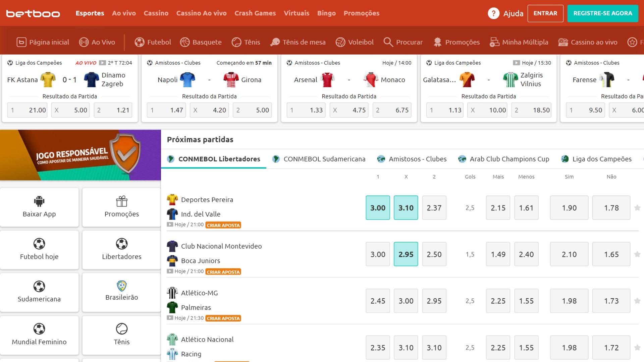The image size is (644, 362).
Task: Click the Promoções rosette icon in sports bar
Action: tap(437, 42)
